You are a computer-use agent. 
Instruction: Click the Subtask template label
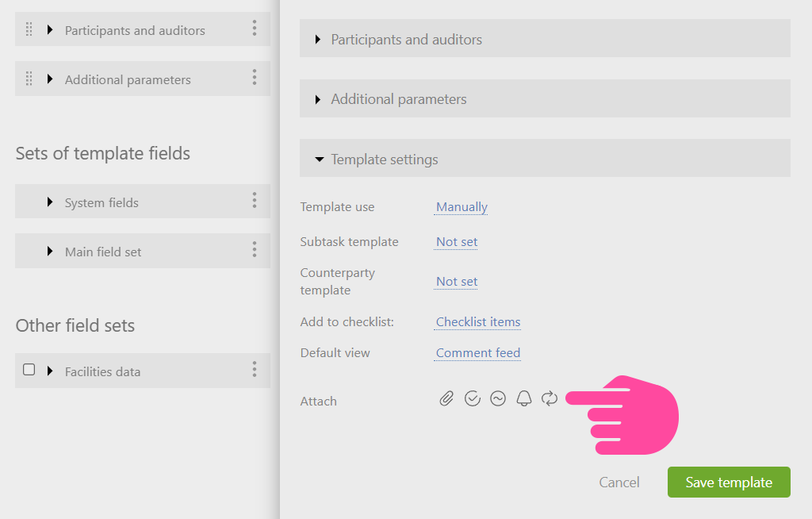(x=349, y=241)
